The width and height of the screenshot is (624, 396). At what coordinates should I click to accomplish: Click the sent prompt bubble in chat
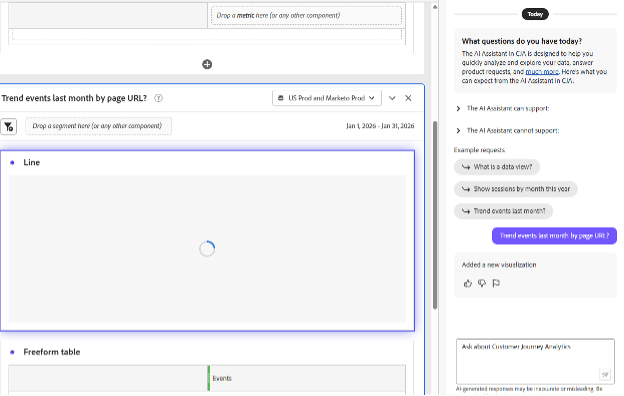554,236
